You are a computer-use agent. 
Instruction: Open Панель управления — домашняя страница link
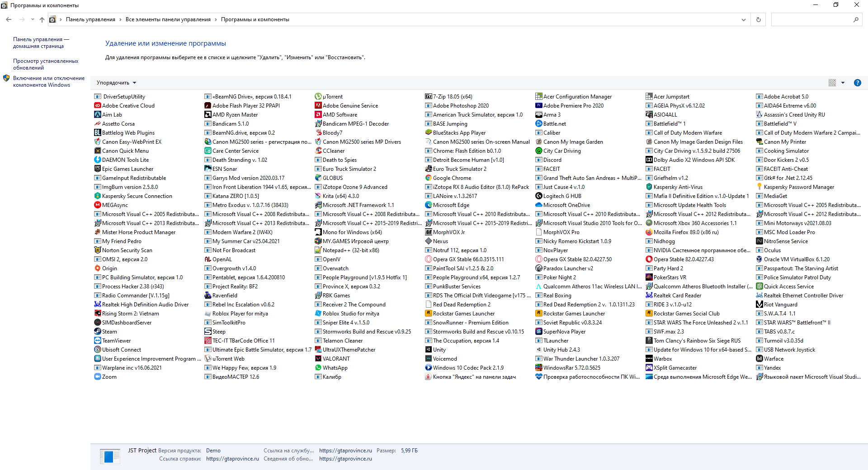(x=41, y=42)
